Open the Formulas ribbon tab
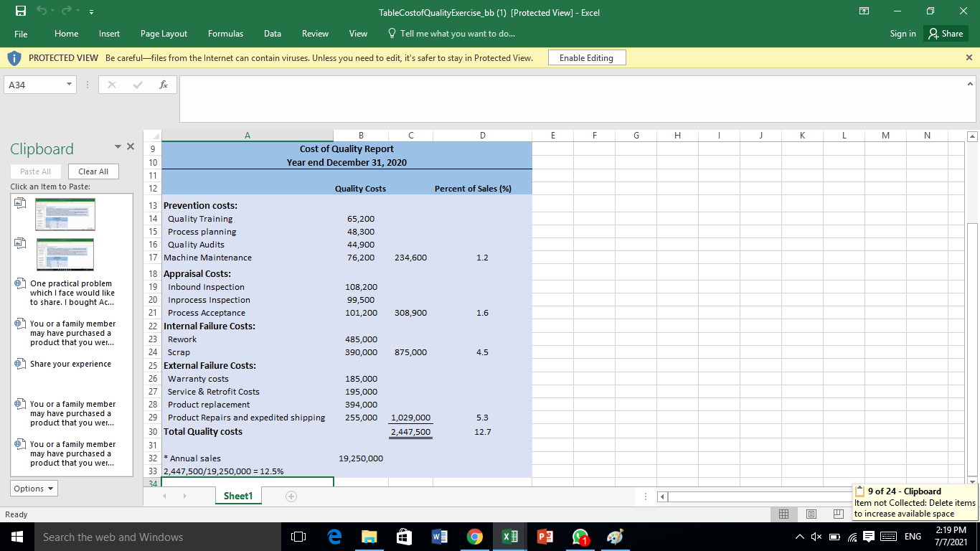This screenshot has height=551, width=980. coord(225,34)
